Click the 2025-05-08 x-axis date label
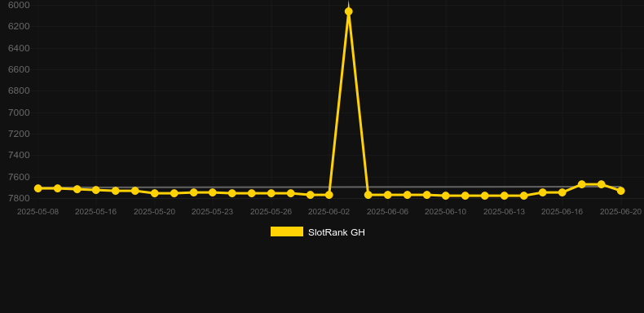Image resolution: width=644 pixels, height=313 pixels. point(37,212)
